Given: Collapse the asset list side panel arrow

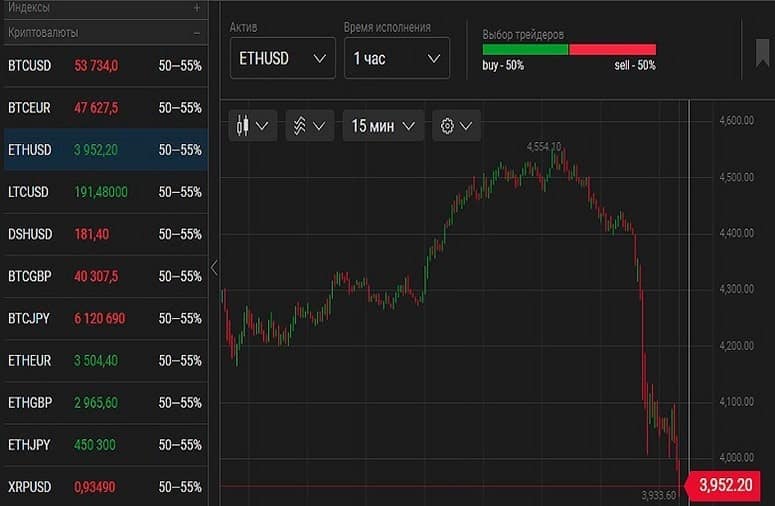Looking at the screenshot, I should pyautogui.click(x=214, y=267).
